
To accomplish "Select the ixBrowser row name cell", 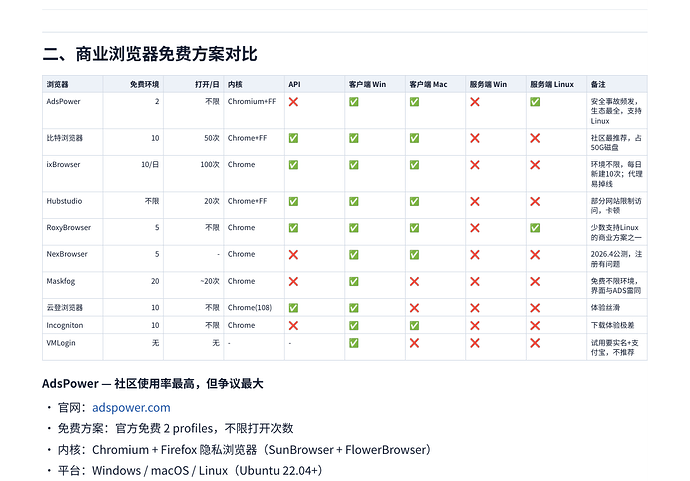I will [x=73, y=174].
